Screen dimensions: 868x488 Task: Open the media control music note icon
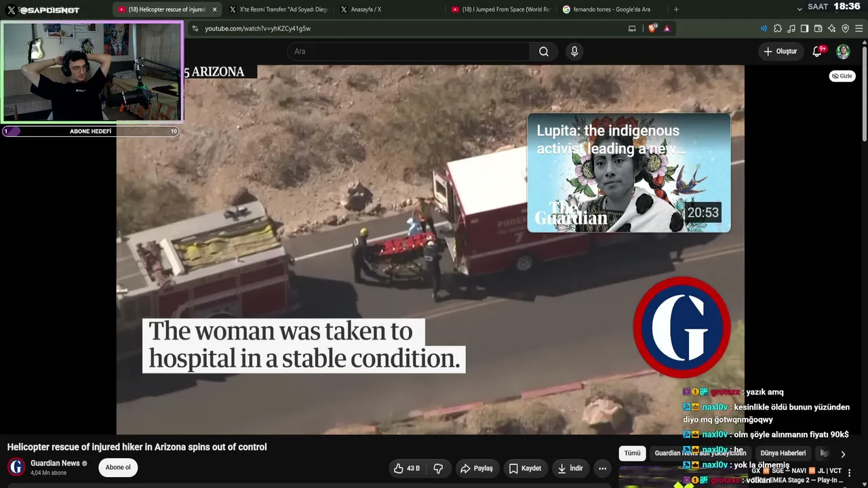tap(791, 28)
